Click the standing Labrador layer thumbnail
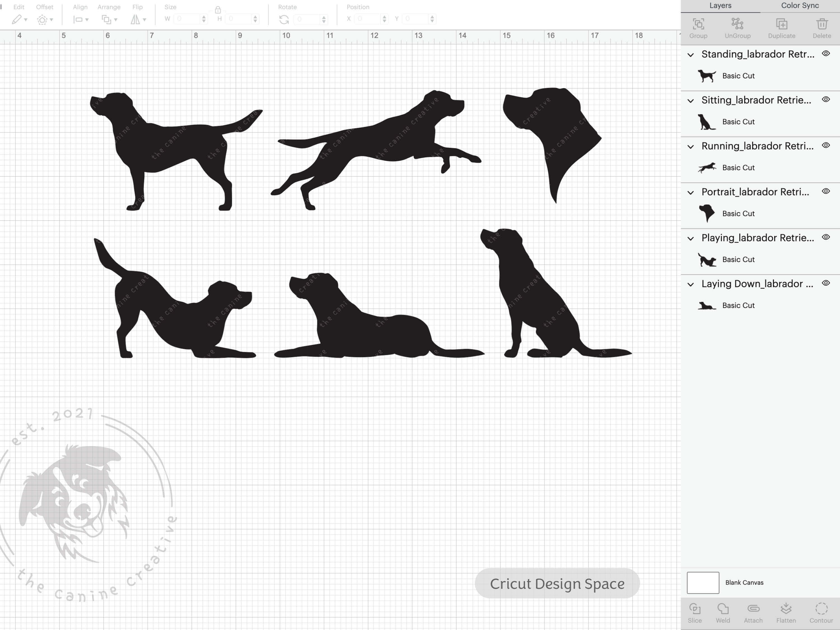 707,76
